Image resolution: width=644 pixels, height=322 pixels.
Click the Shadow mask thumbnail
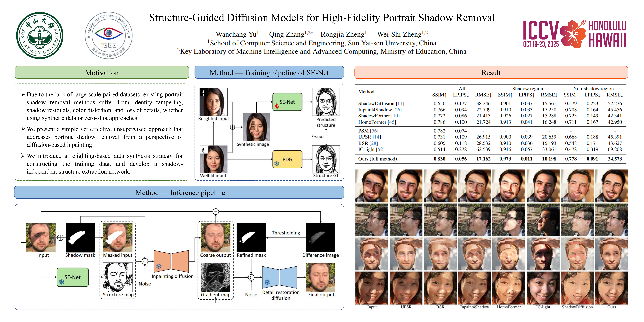tap(80, 237)
